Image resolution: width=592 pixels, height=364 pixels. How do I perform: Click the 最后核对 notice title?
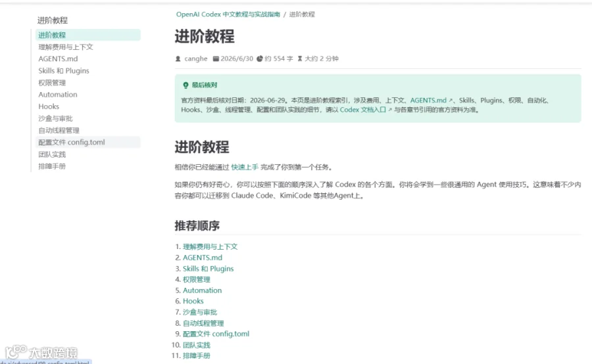pos(205,85)
